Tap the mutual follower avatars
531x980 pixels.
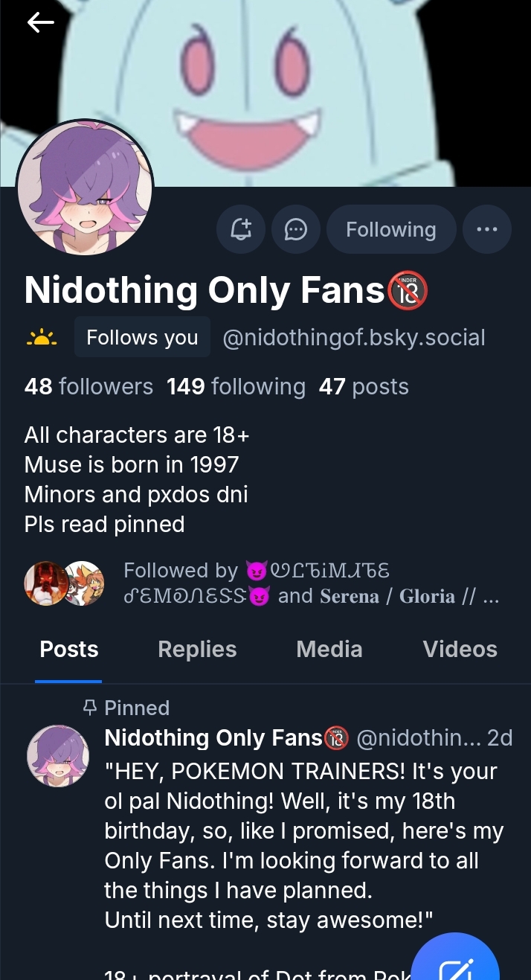pos(64,583)
